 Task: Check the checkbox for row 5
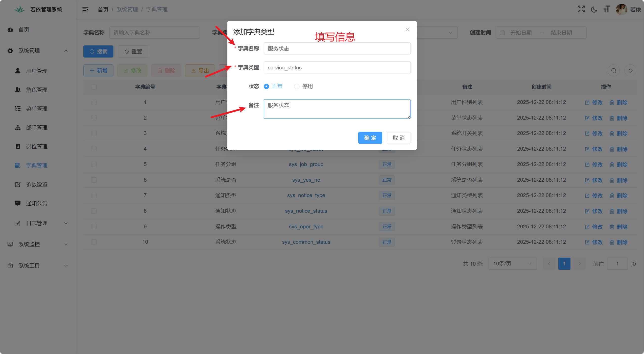94,165
